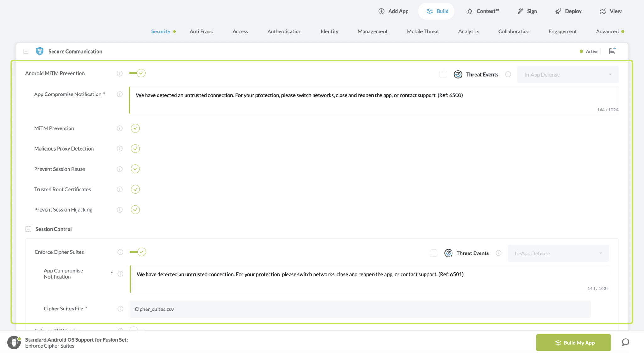
Task: Open the chat bubble icon
Action: tap(625, 342)
